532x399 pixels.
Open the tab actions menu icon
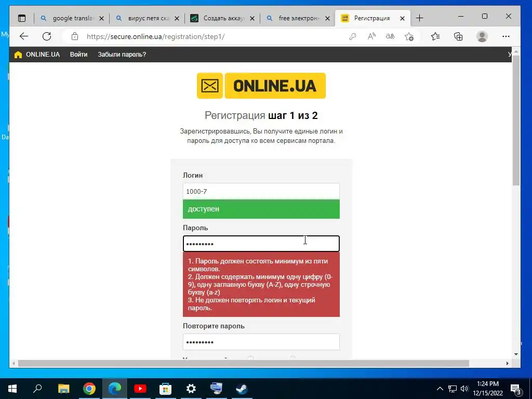pyautogui.click(x=22, y=18)
